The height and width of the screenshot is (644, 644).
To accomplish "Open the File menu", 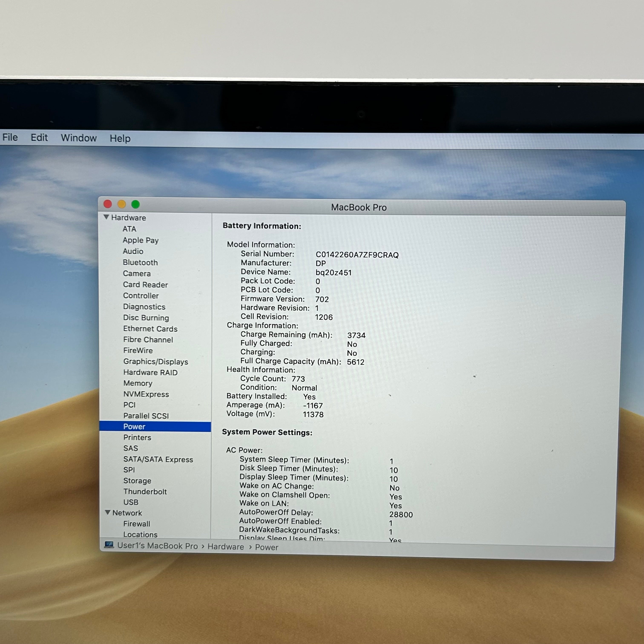I will click(x=10, y=137).
